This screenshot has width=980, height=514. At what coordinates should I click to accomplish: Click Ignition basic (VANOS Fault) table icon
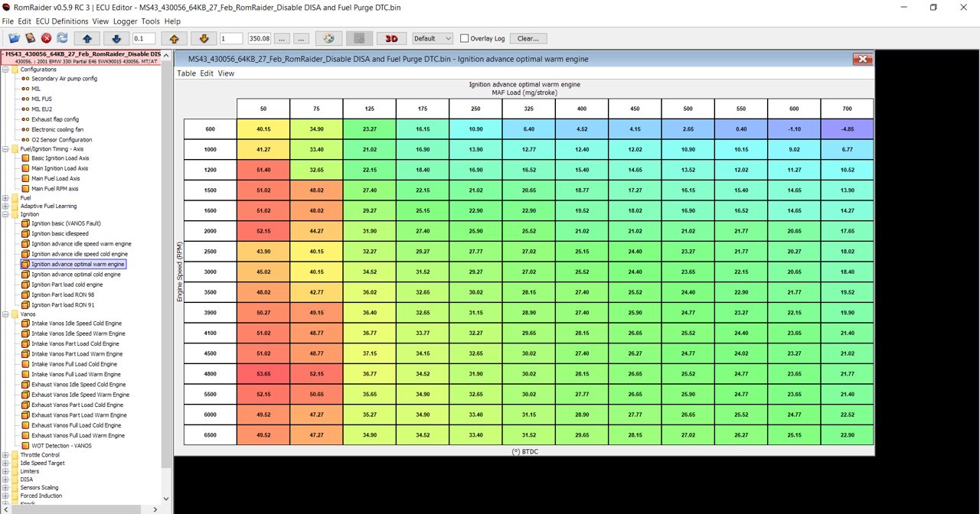[25, 224]
